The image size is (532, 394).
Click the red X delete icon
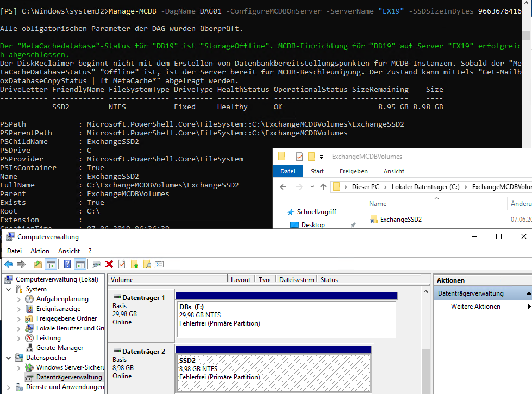point(109,264)
